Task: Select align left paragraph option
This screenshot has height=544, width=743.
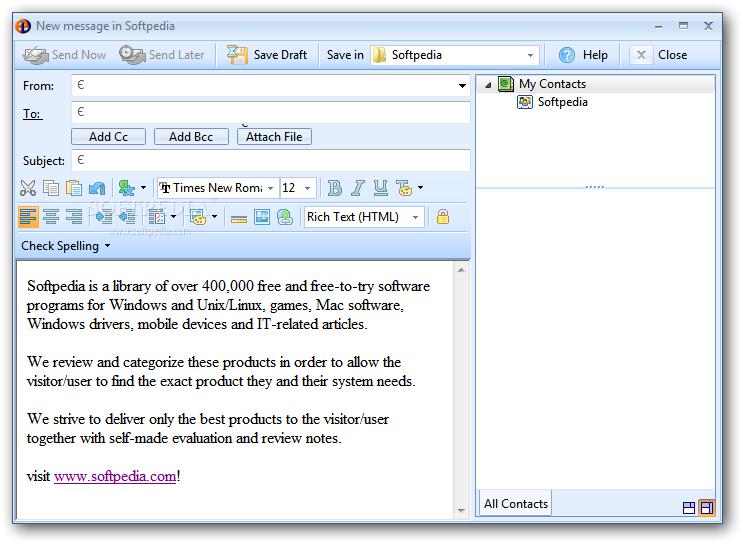Action: [x=28, y=217]
